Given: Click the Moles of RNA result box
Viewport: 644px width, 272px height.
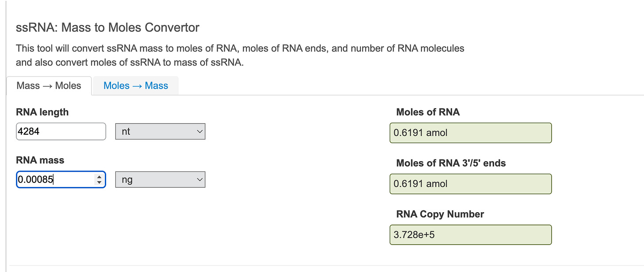Looking at the screenshot, I should 470,133.
